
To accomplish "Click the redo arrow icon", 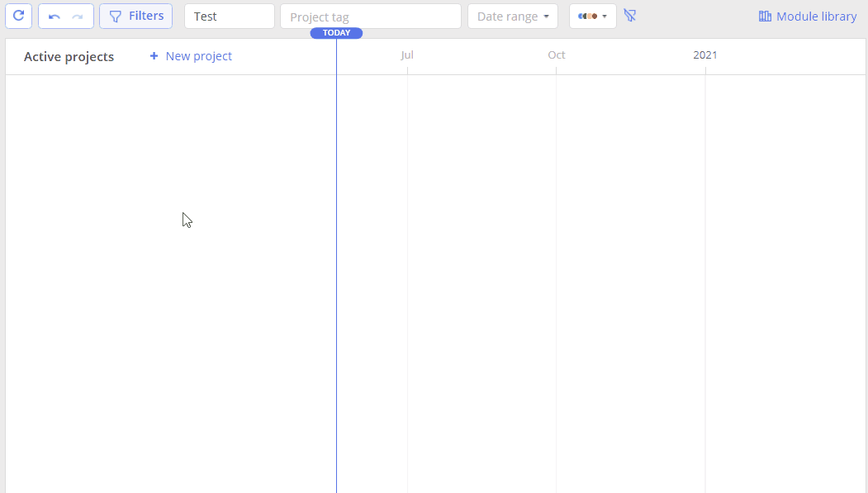I will (78, 17).
